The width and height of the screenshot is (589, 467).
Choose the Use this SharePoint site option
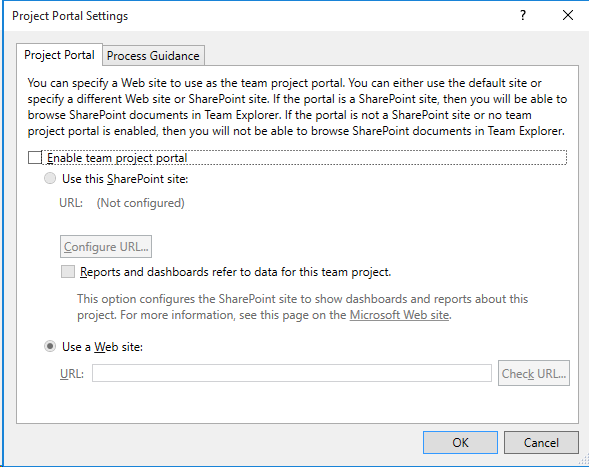click(50, 178)
